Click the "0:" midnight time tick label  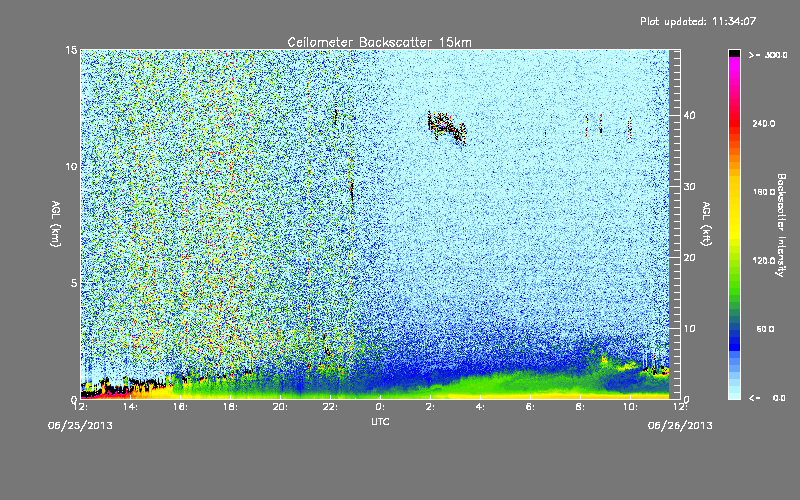380,407
